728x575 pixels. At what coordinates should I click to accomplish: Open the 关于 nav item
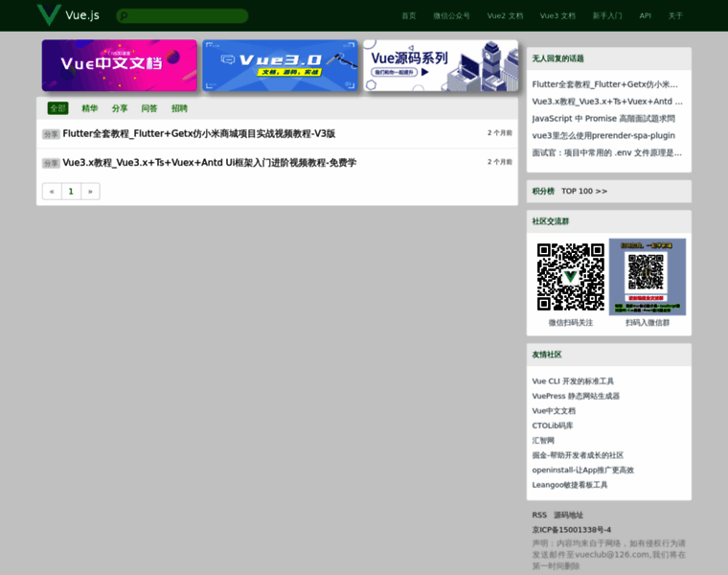click(x=675, y=15)
